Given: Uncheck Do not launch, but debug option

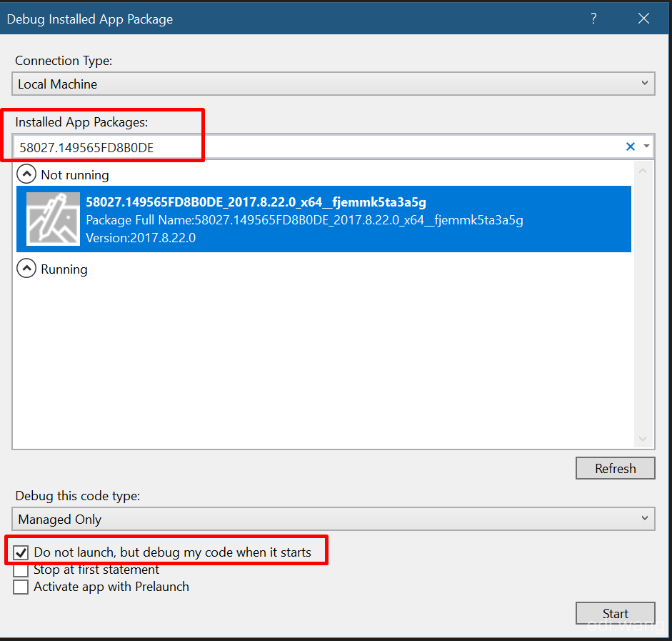Looking at the screenshot, I should (21, 552).
